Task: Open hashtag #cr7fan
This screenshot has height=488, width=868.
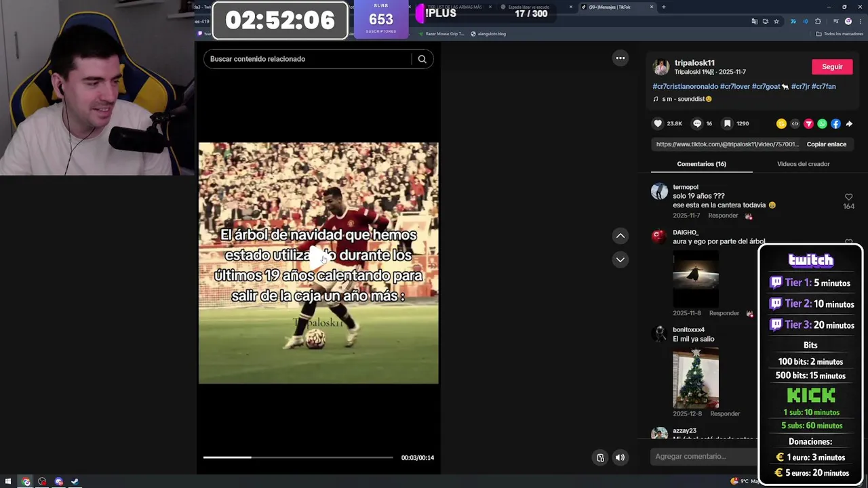Action: [x=823, y=87]
